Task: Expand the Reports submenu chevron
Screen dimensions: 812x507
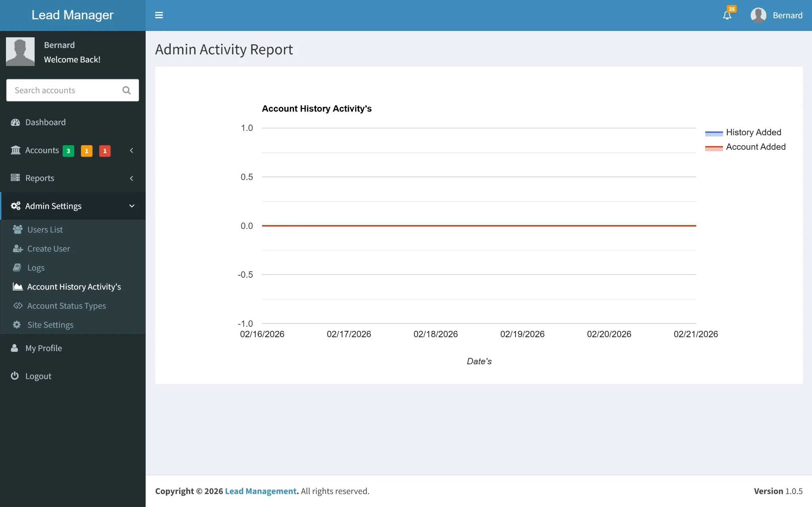Action: click(x=131, y=178)
